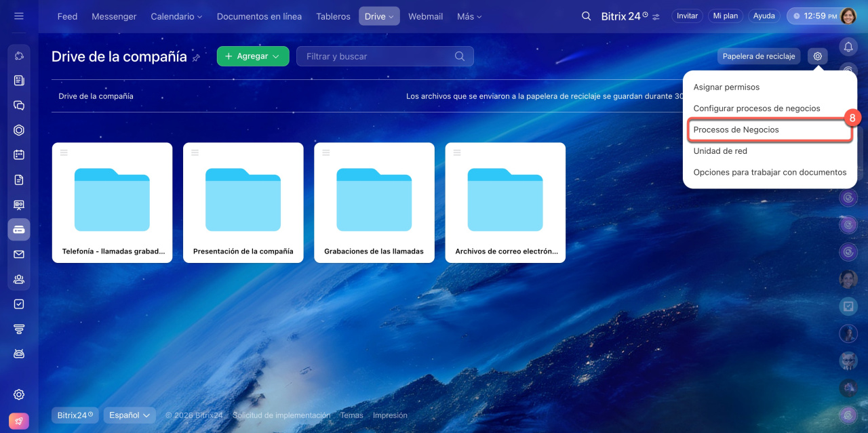Viewport: 868px width, 433px height.
Task: Choose Asignar permisos from the settings menu
Action: pyautogui.click(x=726, y=87)
